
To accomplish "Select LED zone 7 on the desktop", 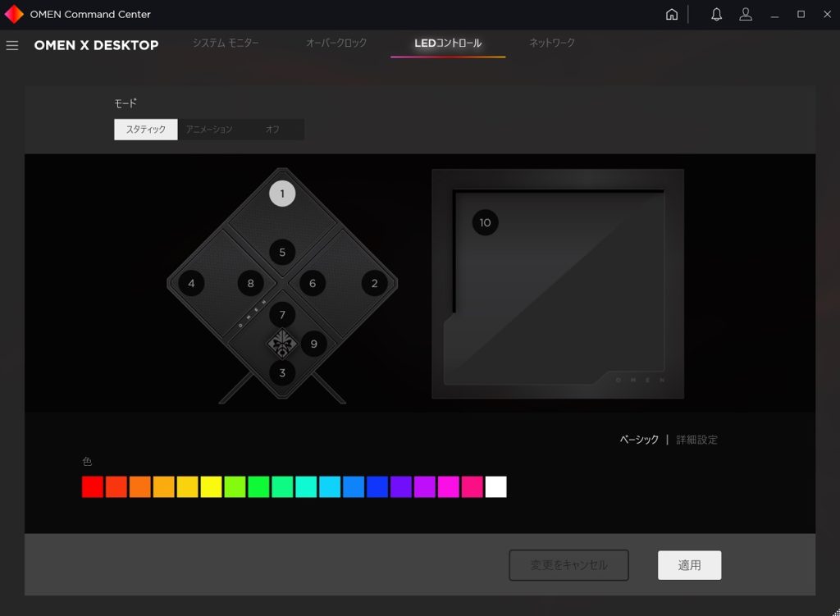I will pos(282,315).
